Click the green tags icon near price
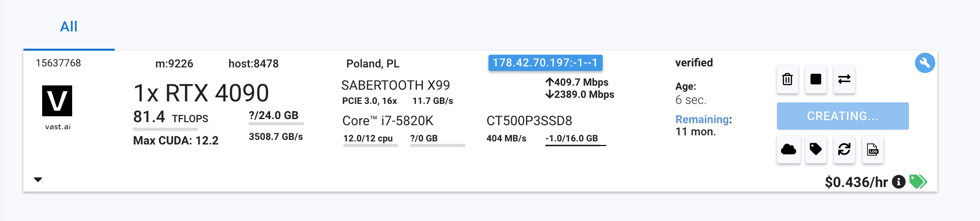Viewport: 980px width, 221px height. click(x=918, y=181)
